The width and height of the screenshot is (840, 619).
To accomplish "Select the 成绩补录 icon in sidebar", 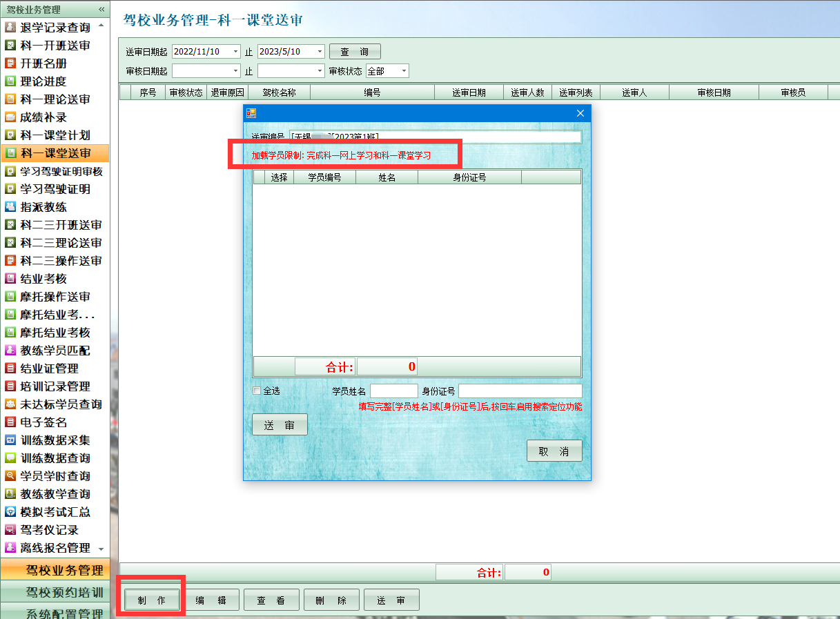I will (x=10, y=117).
